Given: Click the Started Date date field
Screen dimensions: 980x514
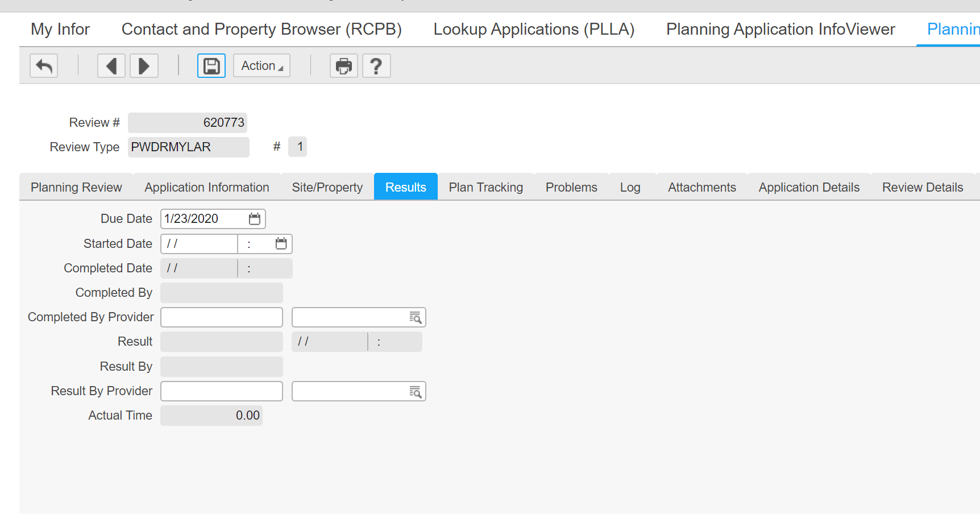Looking at the screenshot, I should pyautogui.click(x=199, y=244).
